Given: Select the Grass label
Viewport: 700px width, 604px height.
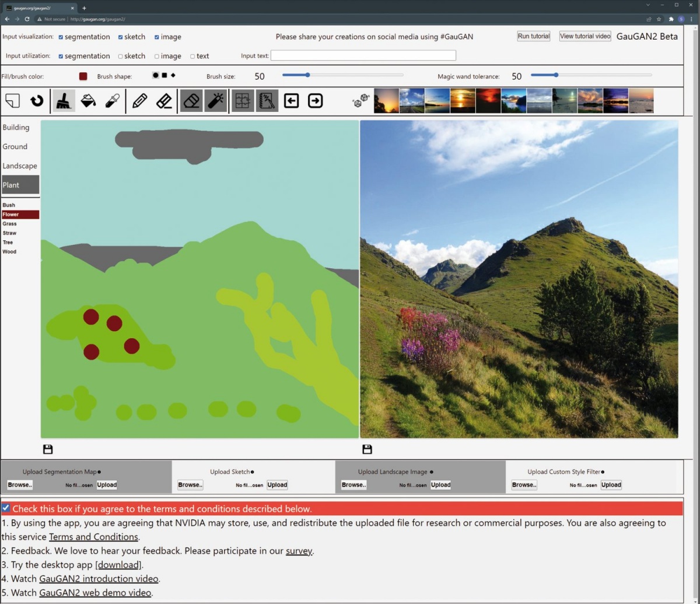Looking at the screenshot, I should pos(9,224).
